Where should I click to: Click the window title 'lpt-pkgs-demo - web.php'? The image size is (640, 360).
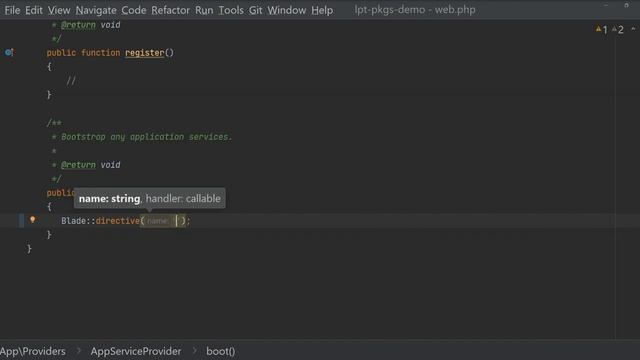coord(415,10)
